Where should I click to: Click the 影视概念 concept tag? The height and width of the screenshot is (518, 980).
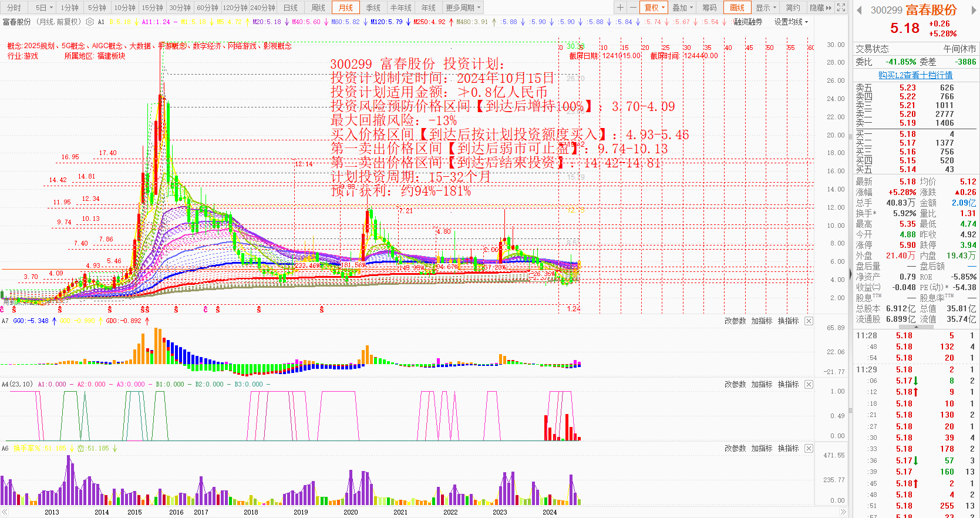coord(277,46)
